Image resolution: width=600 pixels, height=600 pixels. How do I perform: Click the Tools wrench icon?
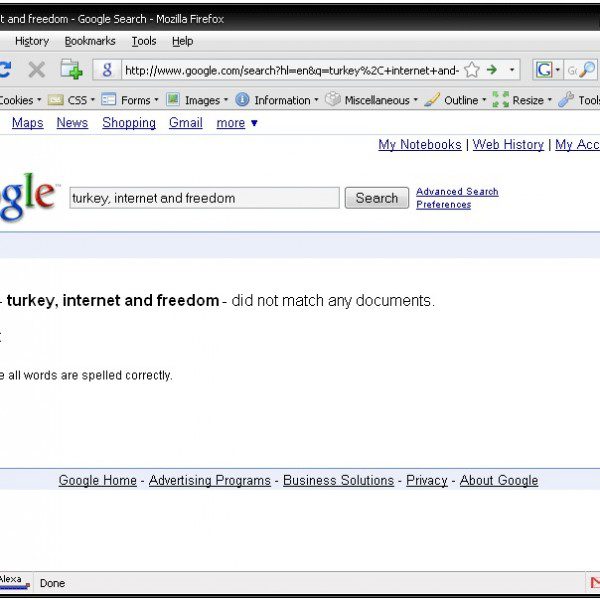pos(566,99)
